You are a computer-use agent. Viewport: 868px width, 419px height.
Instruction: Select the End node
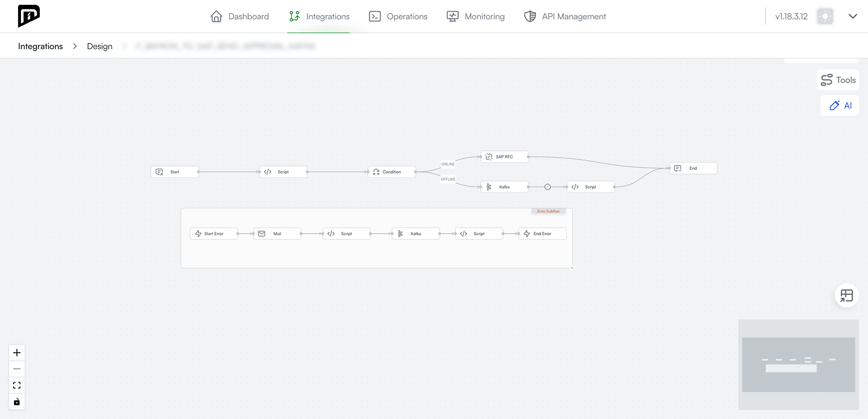click(693, 168)
